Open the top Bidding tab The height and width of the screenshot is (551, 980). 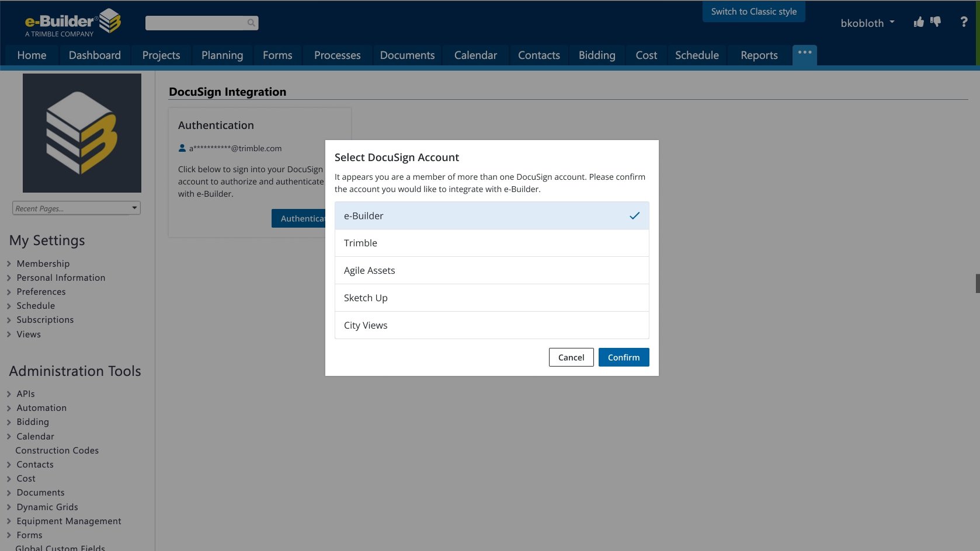[597, 55]
